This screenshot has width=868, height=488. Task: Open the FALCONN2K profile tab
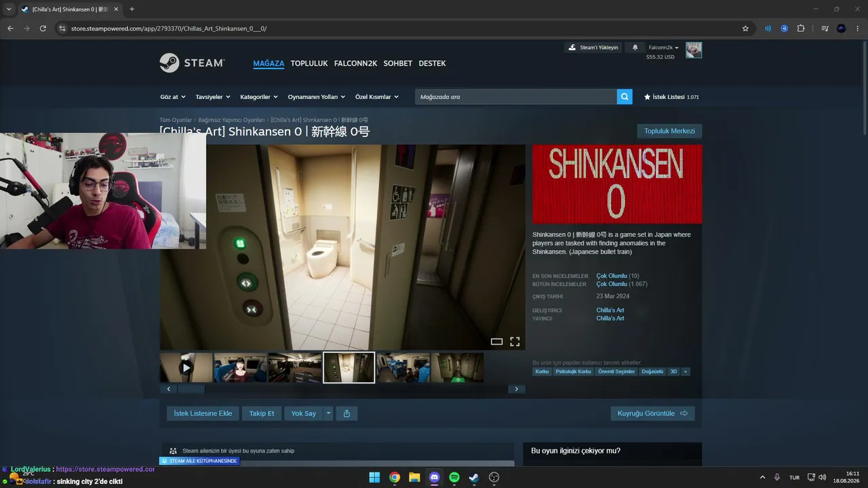click(x=355, y=63)
